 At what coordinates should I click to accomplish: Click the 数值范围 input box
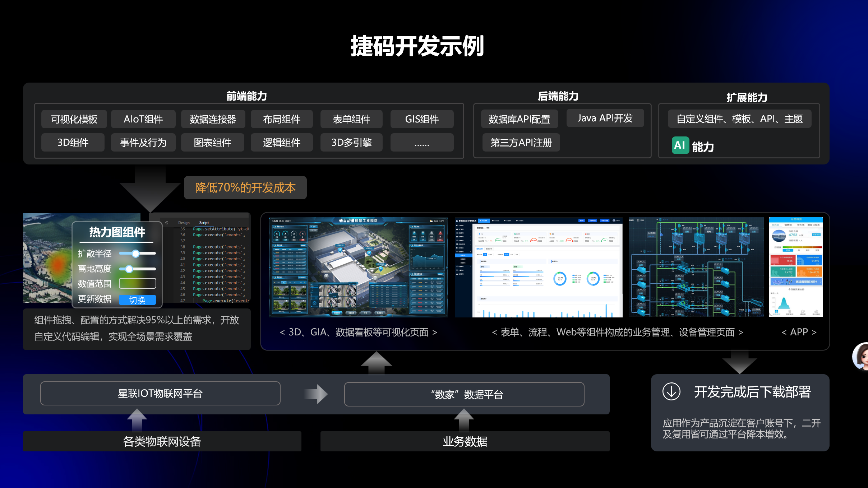coord(137,283)
